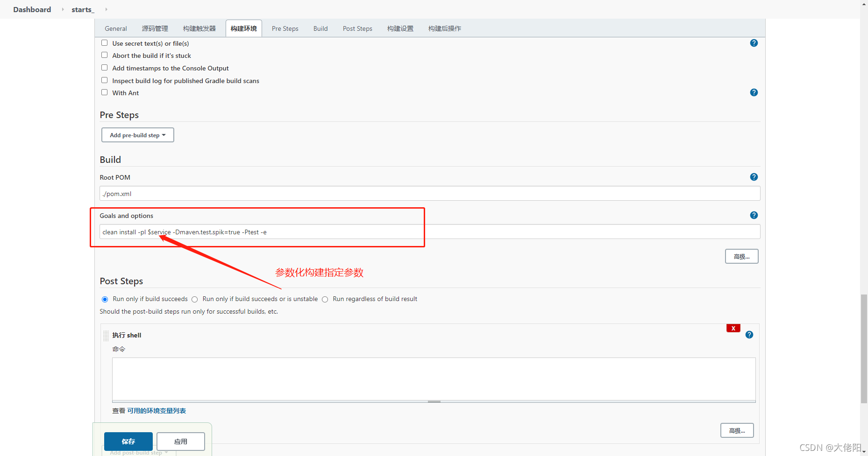The height and width of the screenshot is (456, 868).
Task: Enable the With Ant checkbox
Action: [105, 92]
